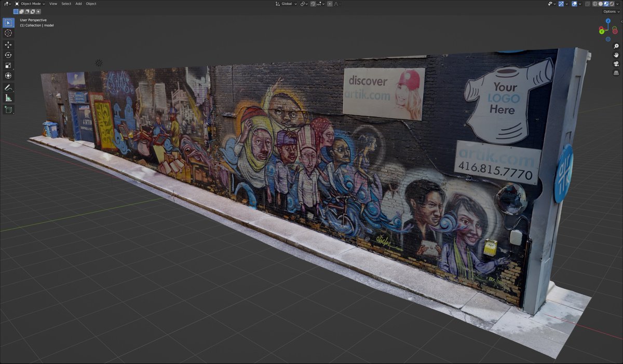Toggle proportional editing

pos(330,4)
